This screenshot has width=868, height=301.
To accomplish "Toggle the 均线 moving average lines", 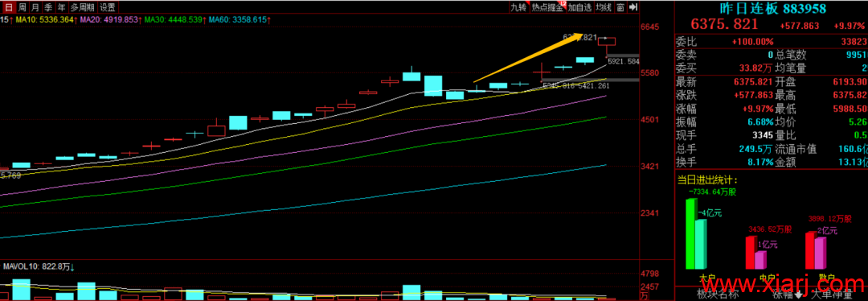I will [x=604, y=7].
